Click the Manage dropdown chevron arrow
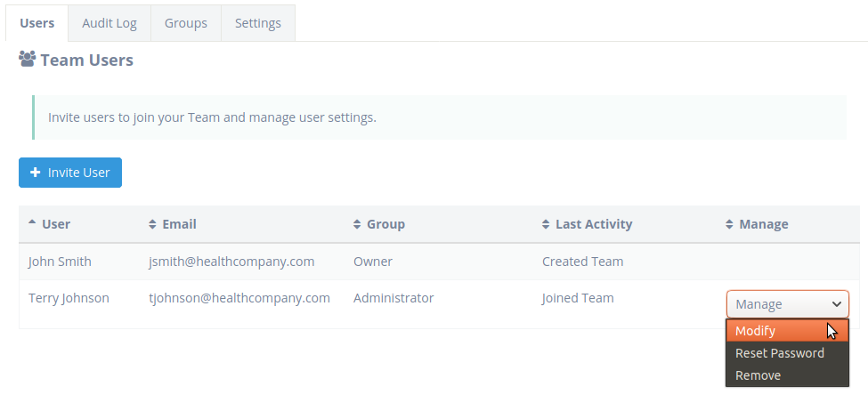The image size is (868, 411). pos(837,304)
